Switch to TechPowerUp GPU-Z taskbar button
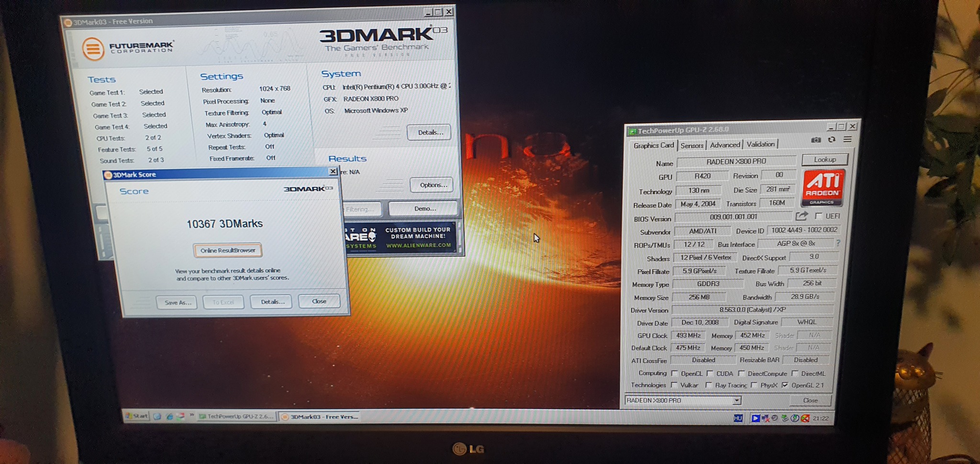980x464 pixels. pyautogui.click(x=236, y=417)
